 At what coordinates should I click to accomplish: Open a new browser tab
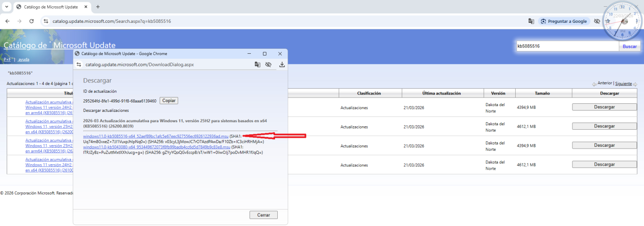(98, 7)
